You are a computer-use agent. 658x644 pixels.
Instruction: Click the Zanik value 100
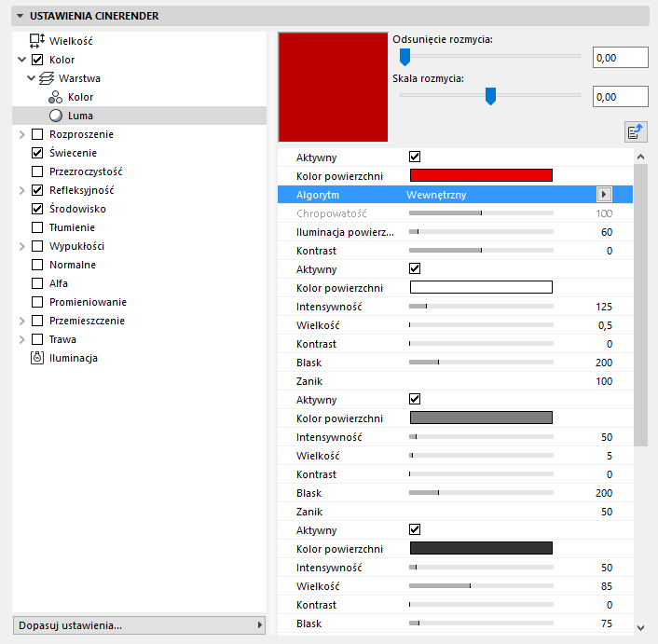click(x=604, y=381)
